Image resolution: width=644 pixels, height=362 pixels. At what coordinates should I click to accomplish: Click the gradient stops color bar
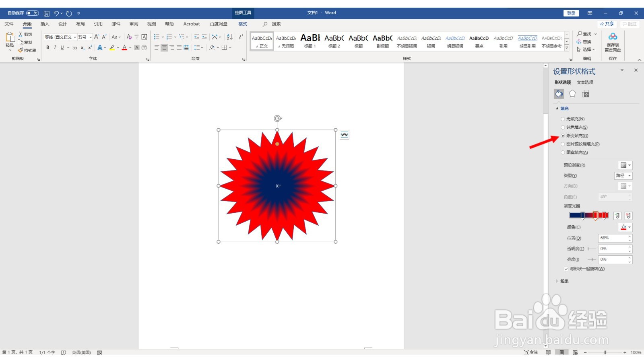(x=589, y=216)
